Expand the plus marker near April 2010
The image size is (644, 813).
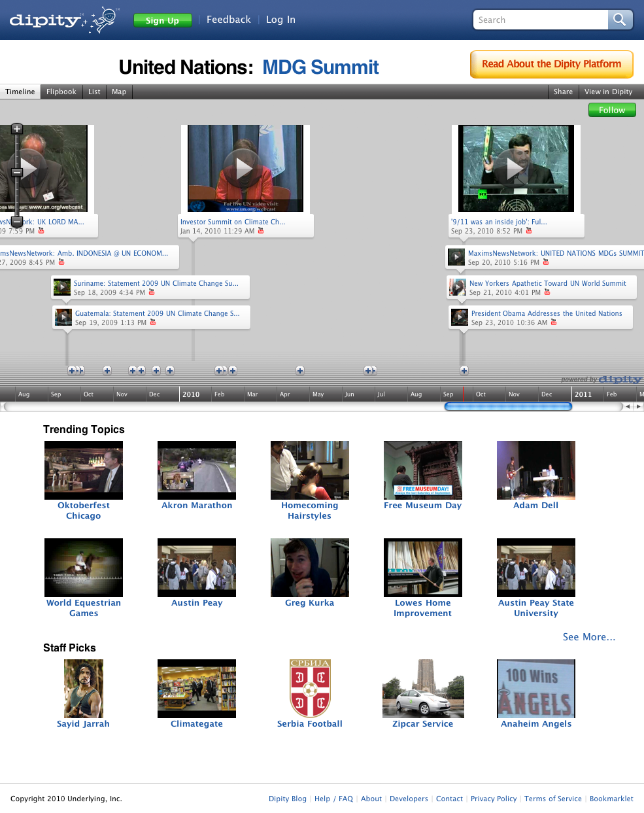tap(299, 371)
